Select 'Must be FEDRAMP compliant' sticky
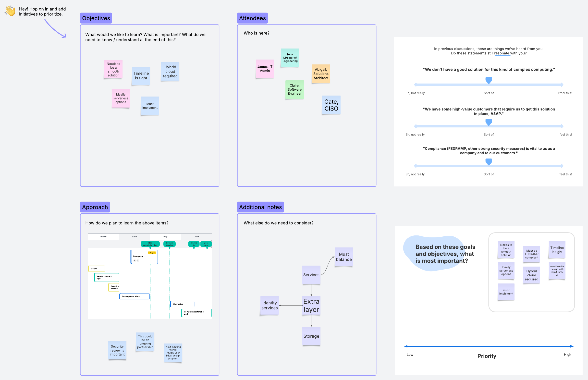This screenshot has height=380, width=588. point(531,254)
